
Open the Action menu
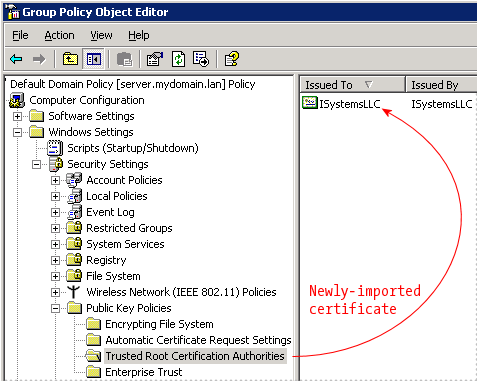60,35
